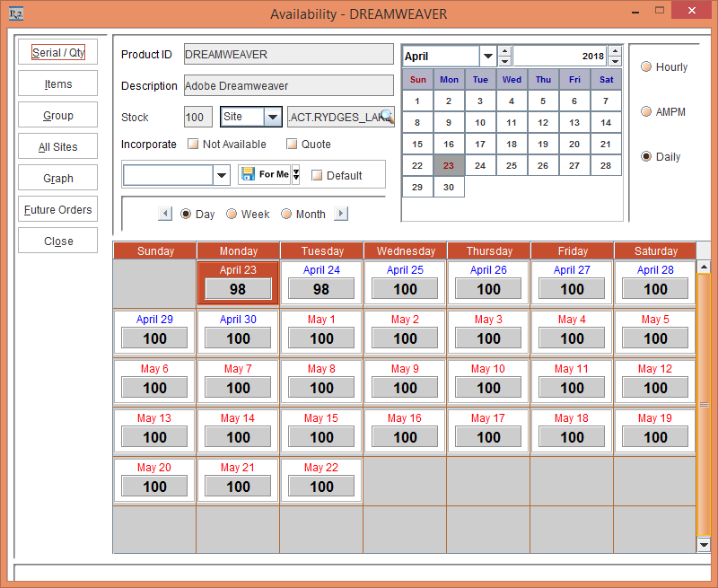
Task: Click the site lookup magnifier icon
Action: tap(387, 117)
